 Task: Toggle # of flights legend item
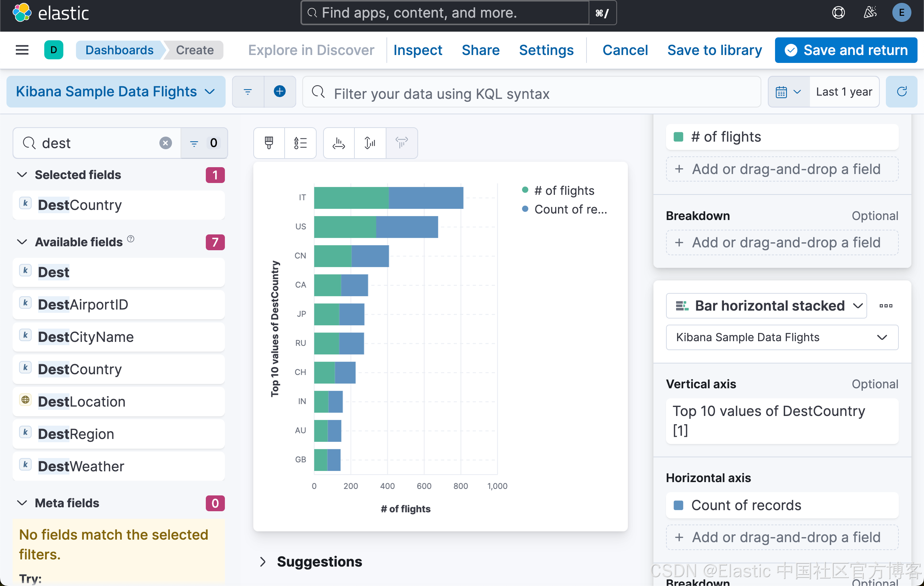pyautogui.click(x=564, y=190)
